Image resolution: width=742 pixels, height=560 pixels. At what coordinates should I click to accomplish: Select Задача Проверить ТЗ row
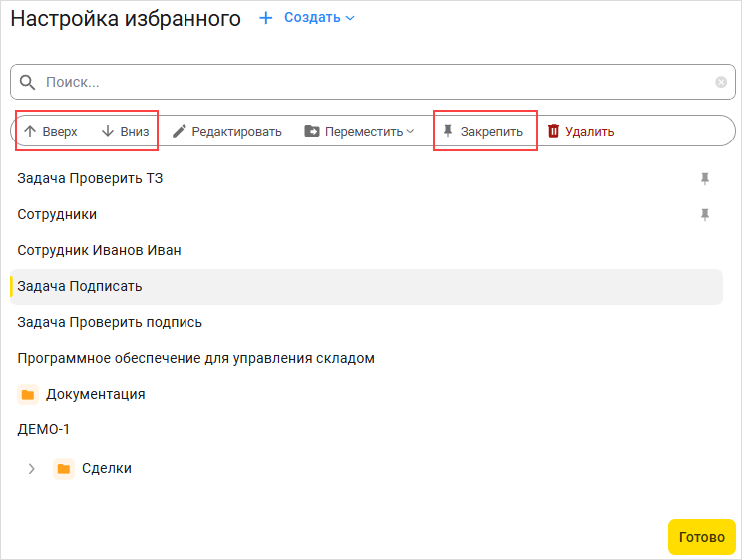click(x=366, y=178)
